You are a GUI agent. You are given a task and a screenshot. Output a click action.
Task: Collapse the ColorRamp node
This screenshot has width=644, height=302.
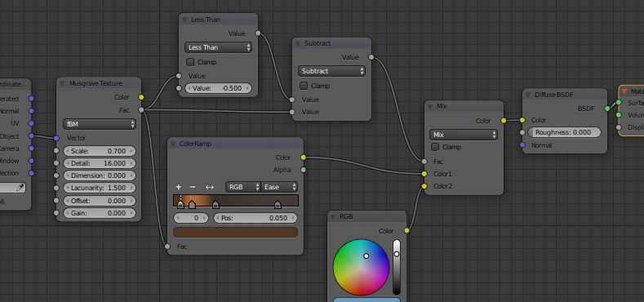click(172, 144)
